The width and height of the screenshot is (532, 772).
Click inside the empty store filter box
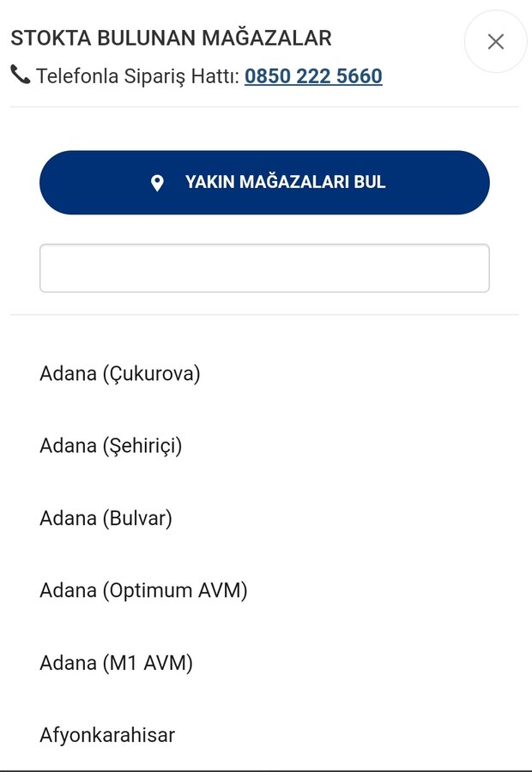pos(264,268)
